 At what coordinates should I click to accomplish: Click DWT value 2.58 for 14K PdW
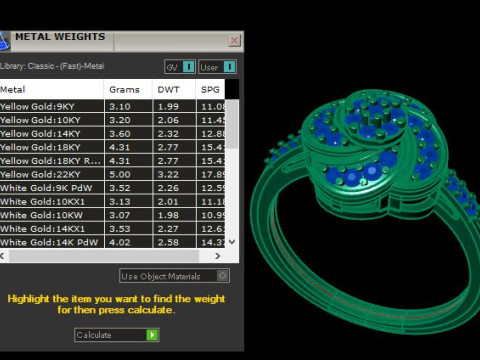coord(168,242)
